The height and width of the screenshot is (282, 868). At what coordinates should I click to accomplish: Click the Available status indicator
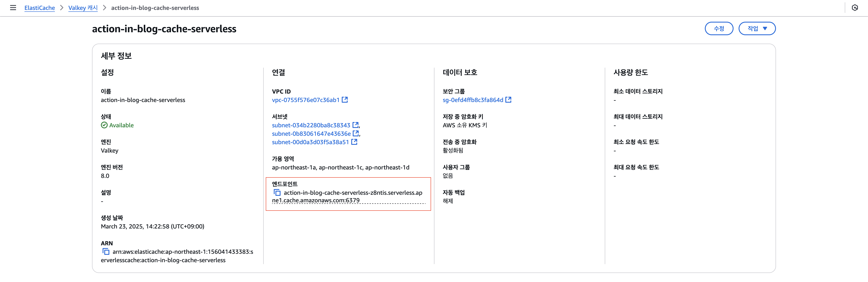pos(117,125)
